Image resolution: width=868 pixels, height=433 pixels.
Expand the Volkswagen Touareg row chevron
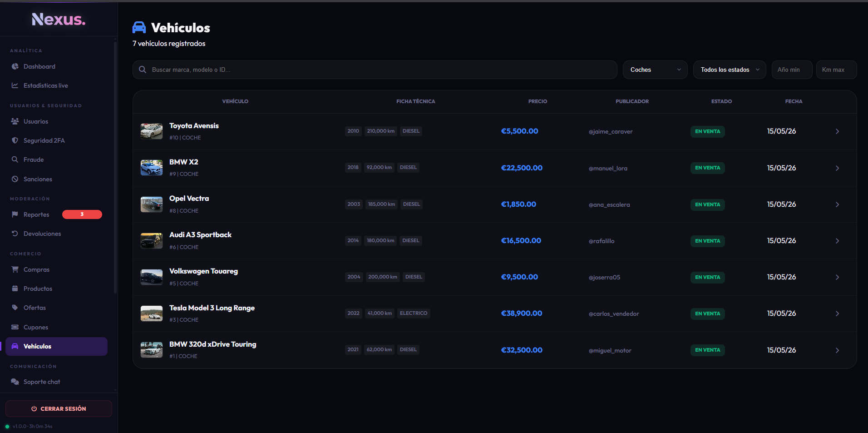pos(837,277)
